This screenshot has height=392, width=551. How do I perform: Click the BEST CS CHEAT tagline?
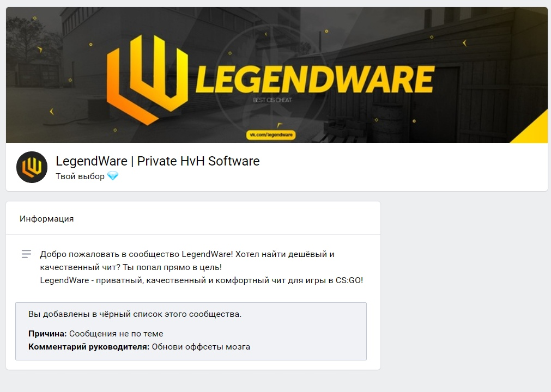point(273,100)
